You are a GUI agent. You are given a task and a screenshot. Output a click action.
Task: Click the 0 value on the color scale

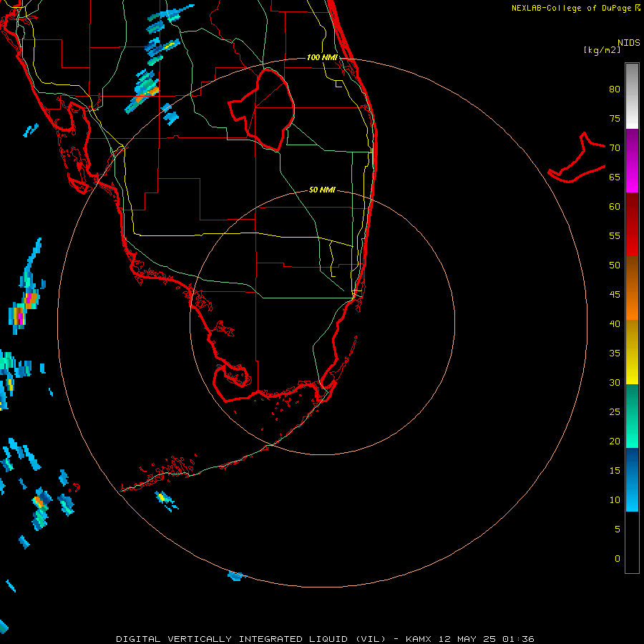click(x=618, y=559)
